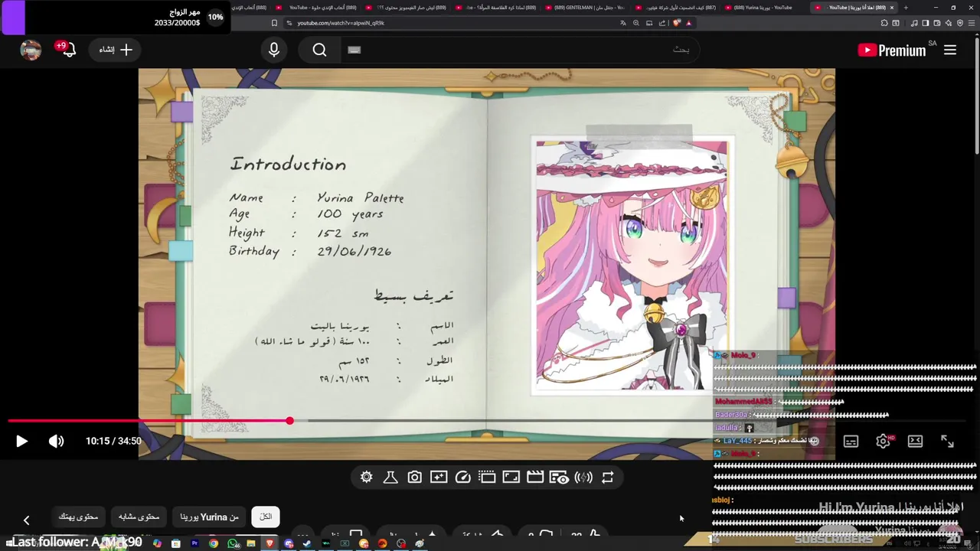This screenshot has height=551, width=980.
Task: Open Steam from the taskbar
Action: click(307, 543)
